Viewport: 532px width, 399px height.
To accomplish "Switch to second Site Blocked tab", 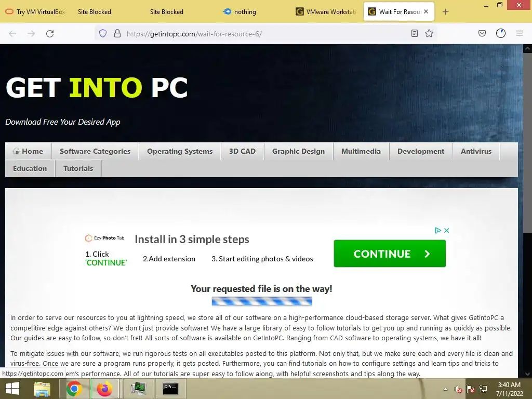I will point(167,12).
